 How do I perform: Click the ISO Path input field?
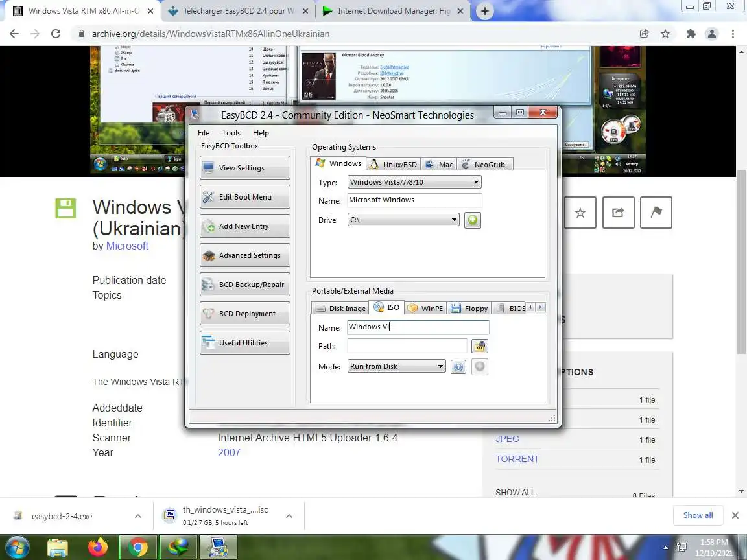click(407, 346)
